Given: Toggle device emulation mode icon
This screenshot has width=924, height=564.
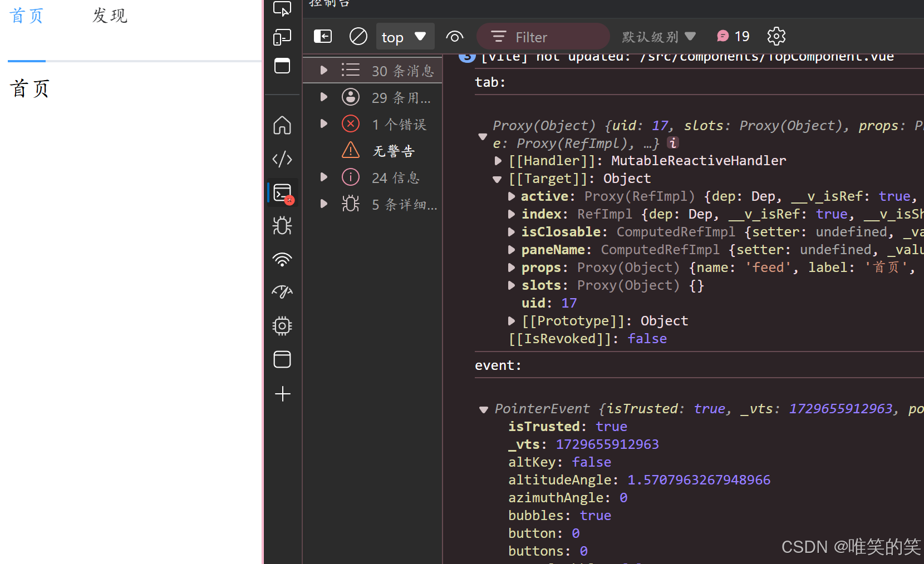Looking at the screenshot, I should 282,37.
